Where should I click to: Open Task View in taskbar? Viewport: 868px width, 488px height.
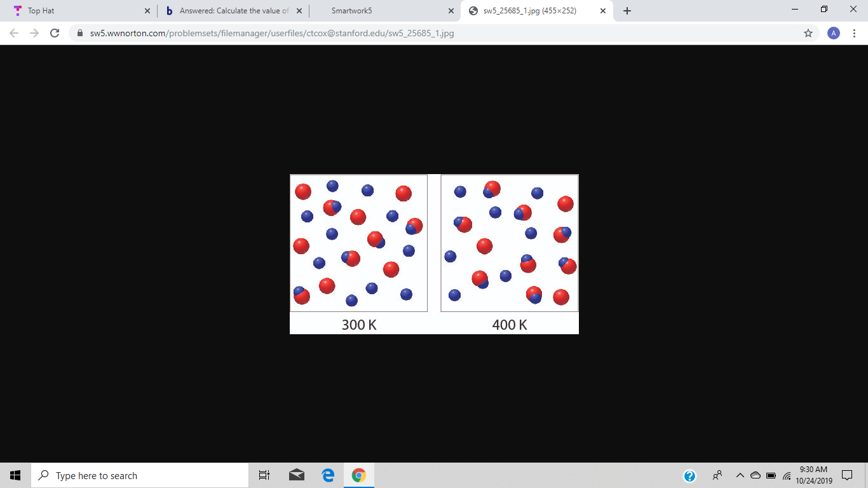[x=264, y=475]
